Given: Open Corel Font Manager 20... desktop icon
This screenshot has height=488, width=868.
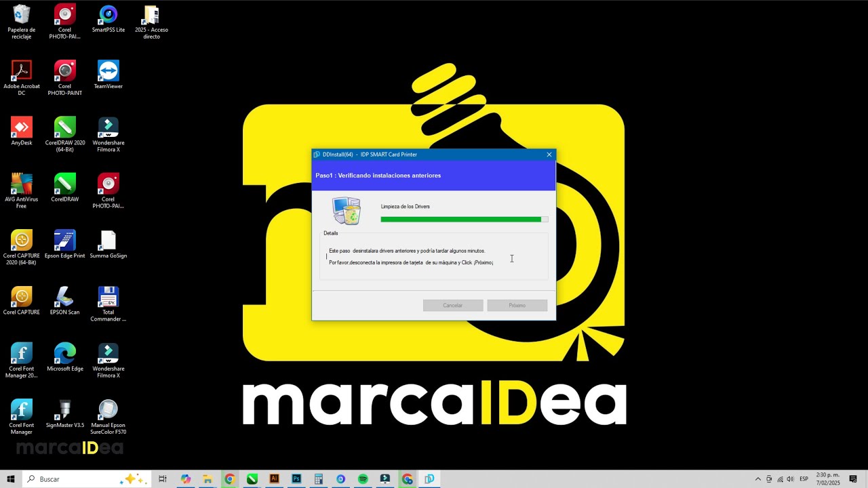Looking at the screenshot, I should [22, 361].
